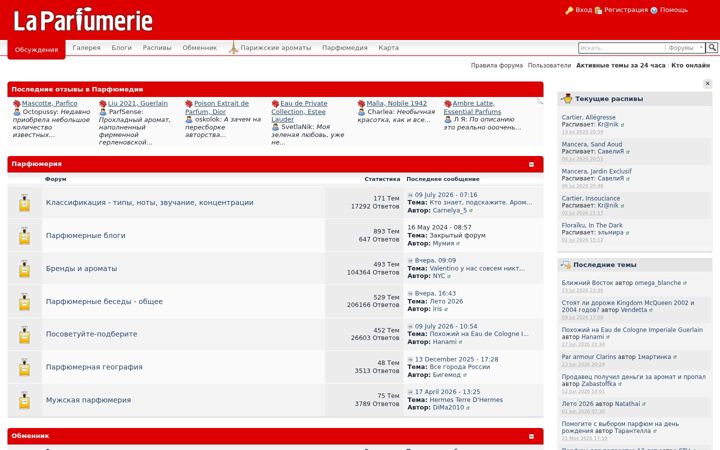Open Парижские ароматы menu item
This screenshot has width=720, height=450.
(276, 47)
